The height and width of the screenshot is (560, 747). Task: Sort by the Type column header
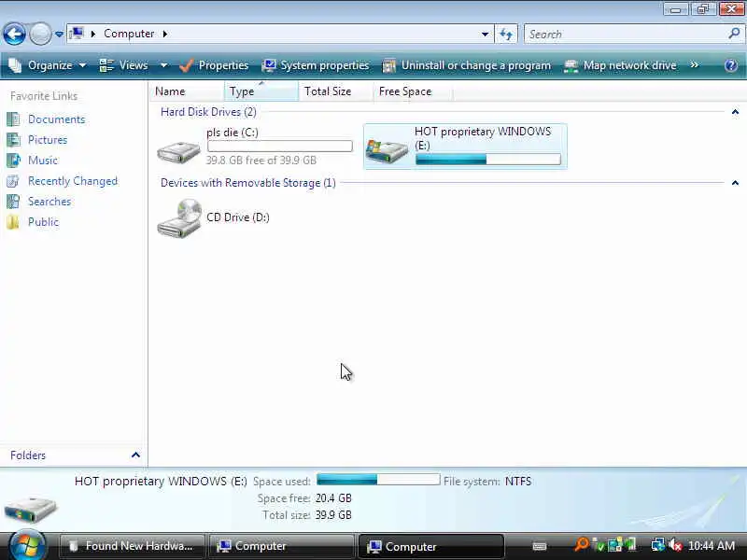[x=261, y=91]
